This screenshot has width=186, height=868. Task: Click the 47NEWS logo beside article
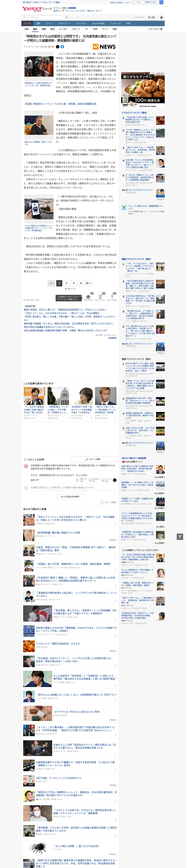pyautogui.click(x=104, y=47)
